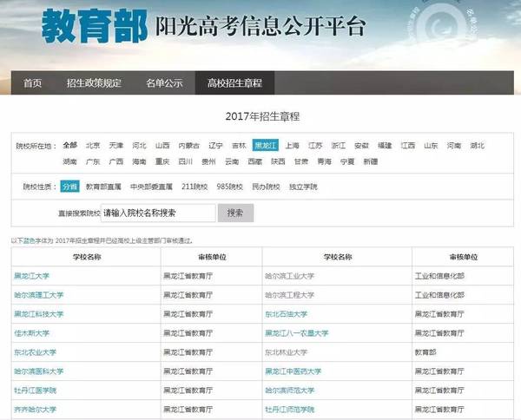Filter by 211院校 school type
This screenshot has width=521, height=420.
coord(195,187)
